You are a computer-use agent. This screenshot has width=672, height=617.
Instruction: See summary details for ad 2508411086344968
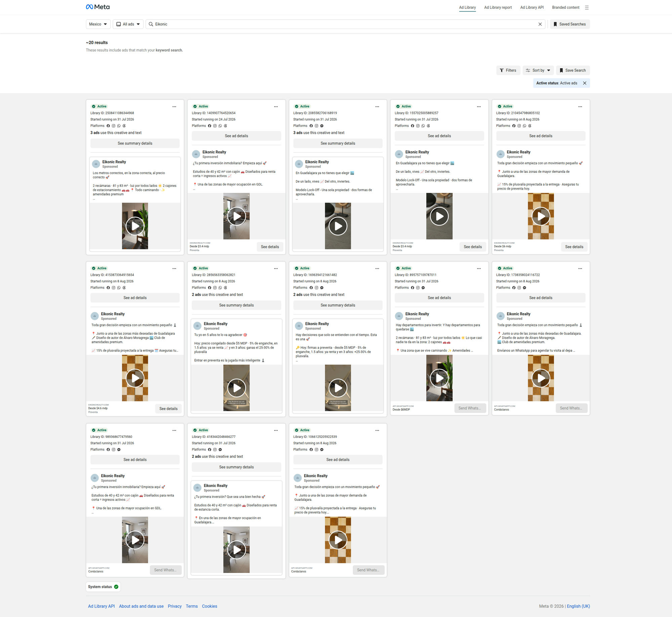[135, 143]
